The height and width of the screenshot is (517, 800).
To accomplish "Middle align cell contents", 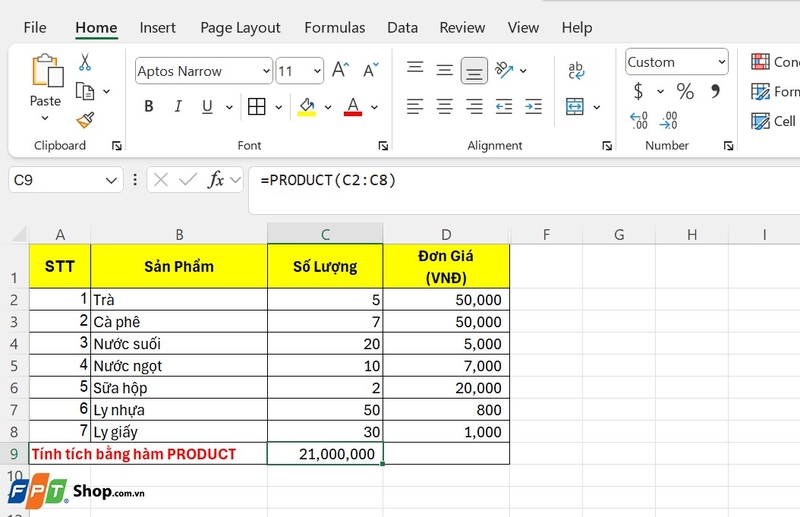I will [444, 70].
